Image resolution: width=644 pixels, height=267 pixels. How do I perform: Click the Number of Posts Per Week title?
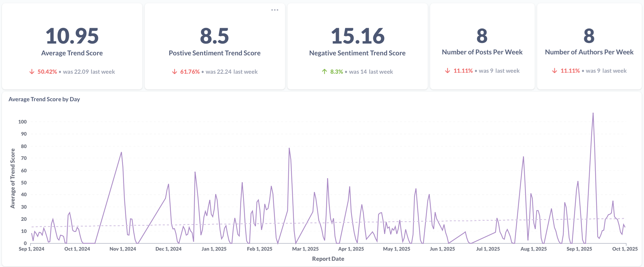482,52
